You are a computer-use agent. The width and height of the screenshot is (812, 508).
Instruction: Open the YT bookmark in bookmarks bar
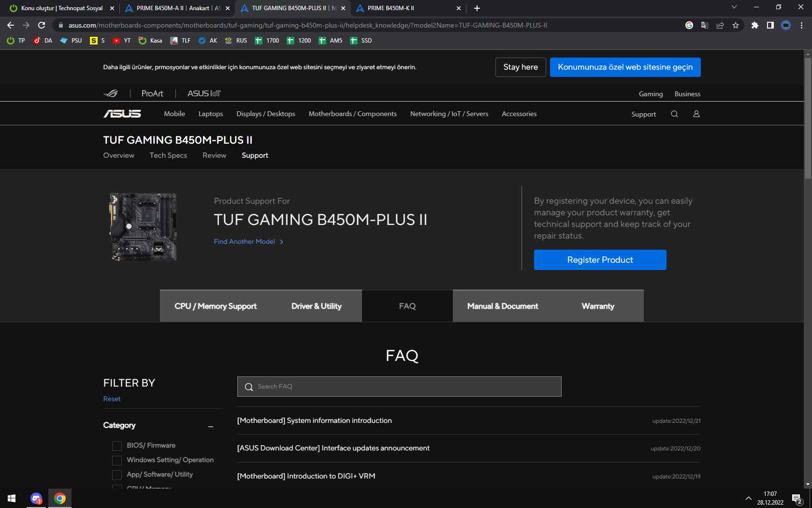pyautogui.click(x=122, y=41)
